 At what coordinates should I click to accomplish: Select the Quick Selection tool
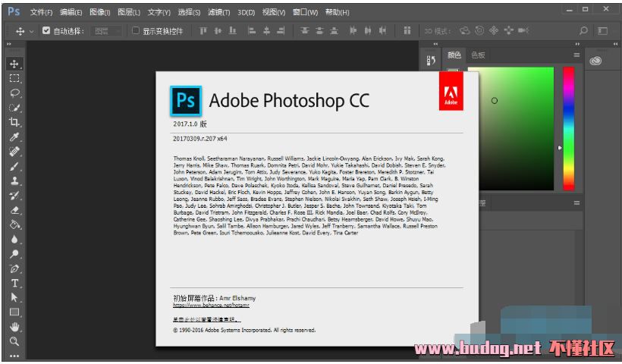tap(14, 108)
